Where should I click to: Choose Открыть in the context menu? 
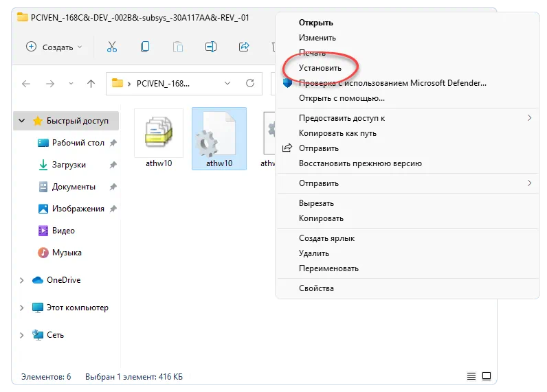[315, 23]
